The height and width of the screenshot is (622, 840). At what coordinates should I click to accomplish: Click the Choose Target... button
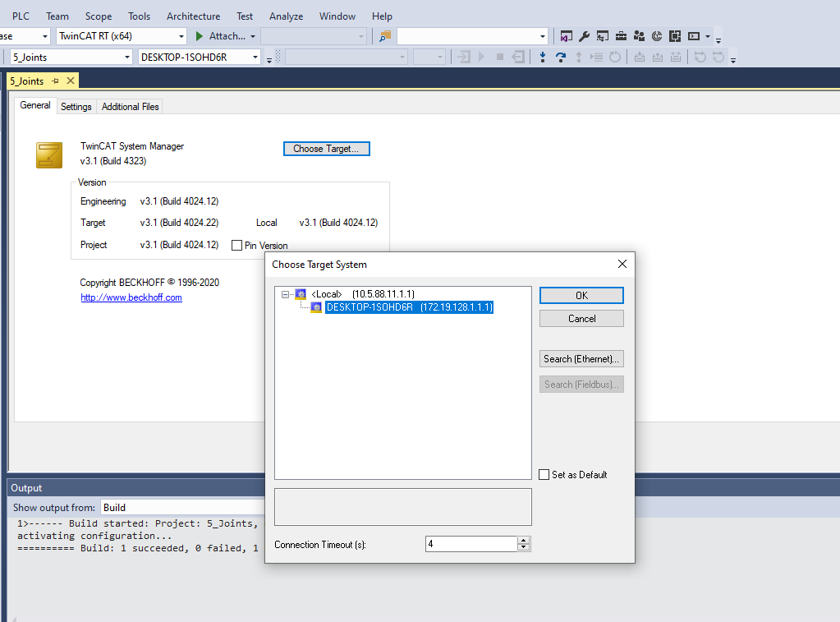click(326, 149)
